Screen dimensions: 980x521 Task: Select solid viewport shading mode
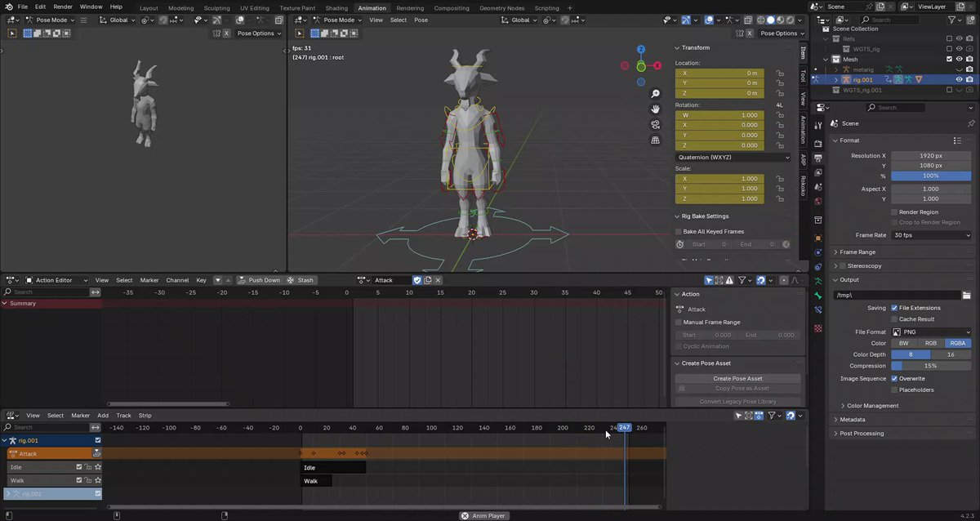(x=770, y=20)
